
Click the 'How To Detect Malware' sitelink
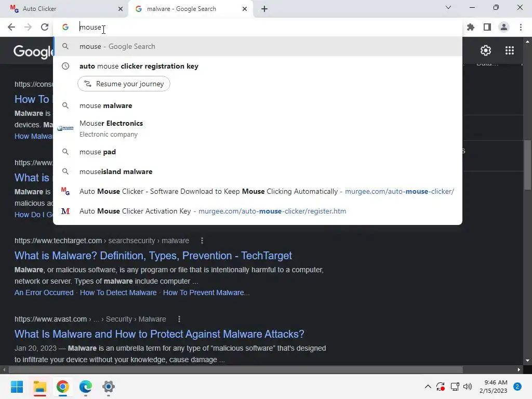(x=118, y=292)
